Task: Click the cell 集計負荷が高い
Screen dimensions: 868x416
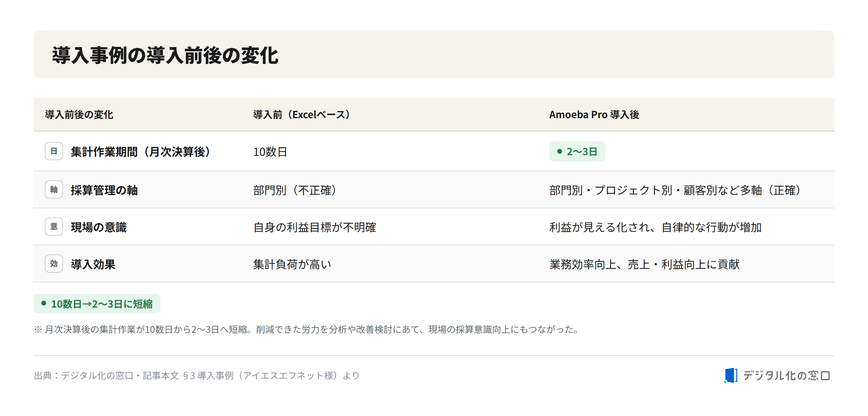Action: pyautogui.click(x=292, y=264)
